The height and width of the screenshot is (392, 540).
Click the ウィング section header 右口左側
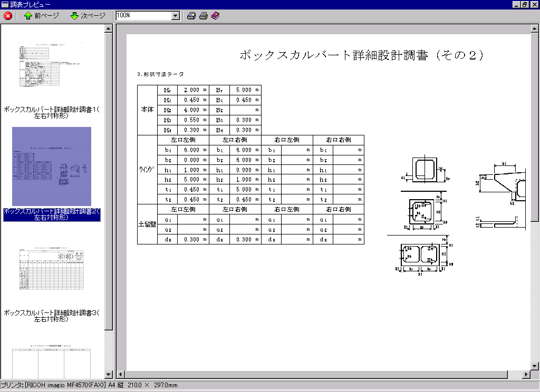tap(287, 140)
